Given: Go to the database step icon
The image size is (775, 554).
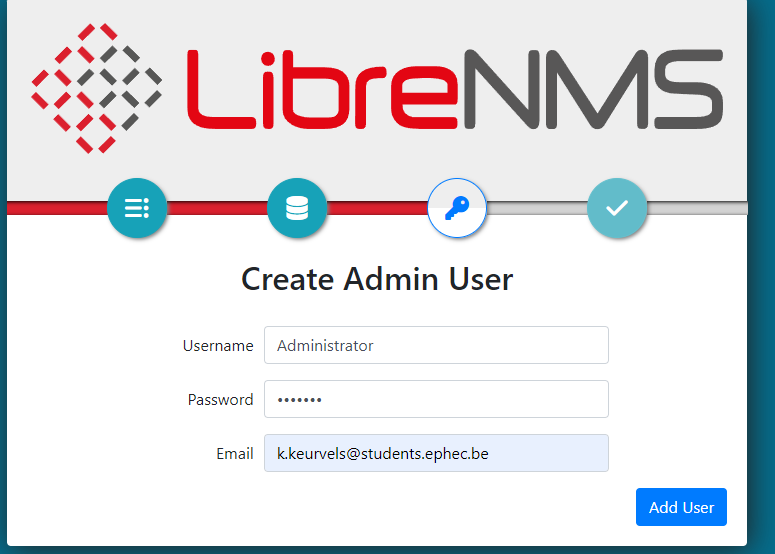Looking at the screenshot, I should pyautogui.click(x=297, y=208).
